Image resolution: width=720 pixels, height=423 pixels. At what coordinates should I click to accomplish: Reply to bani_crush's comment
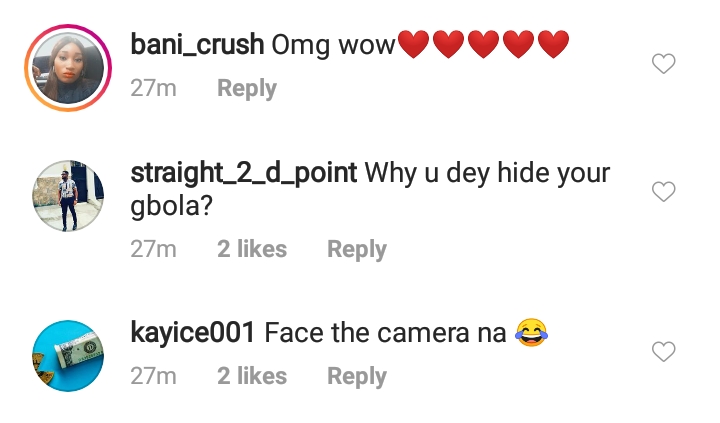(x=247, y=89)
